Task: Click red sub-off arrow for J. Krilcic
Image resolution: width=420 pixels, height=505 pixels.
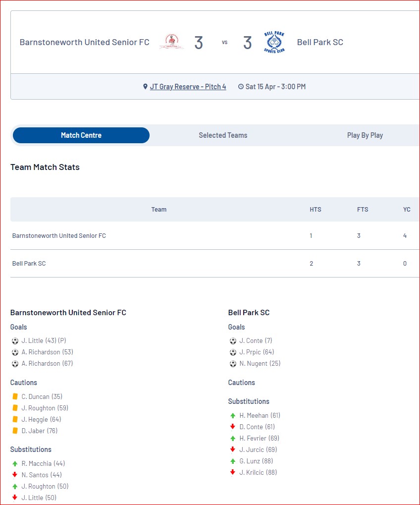Action: [233, 472]
